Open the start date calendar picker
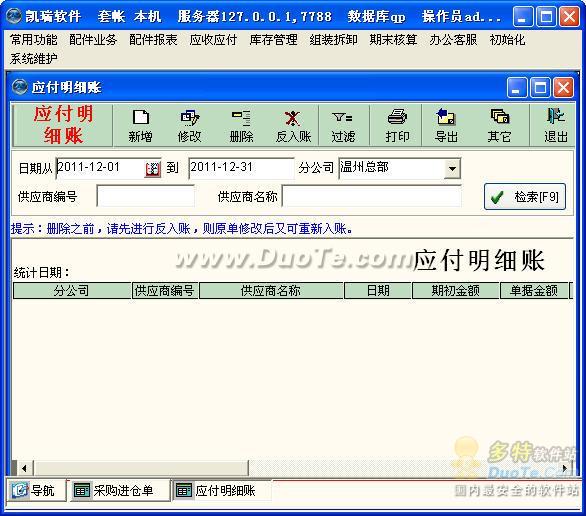This screenshot has width=586, height=516. pyautogui.click(x=152, y=169)
